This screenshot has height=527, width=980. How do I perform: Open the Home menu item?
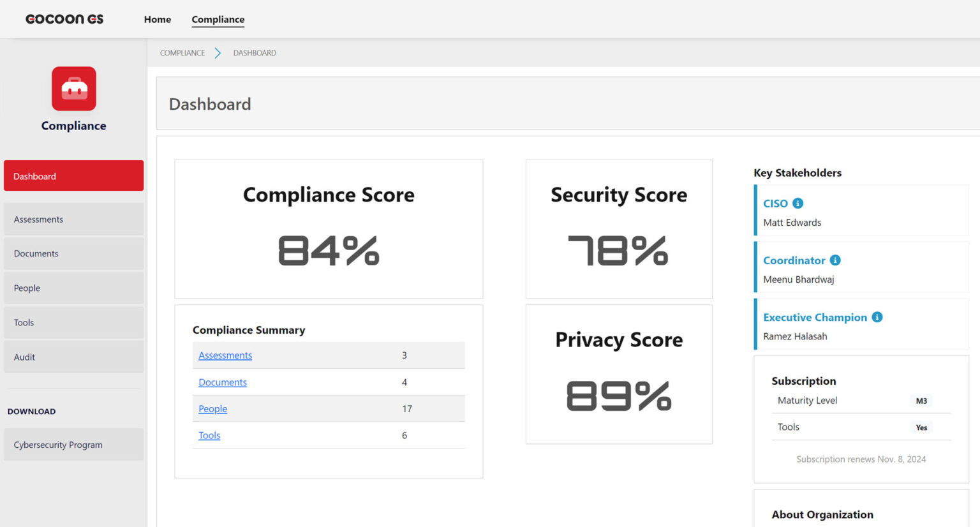(x=158, y=19)
